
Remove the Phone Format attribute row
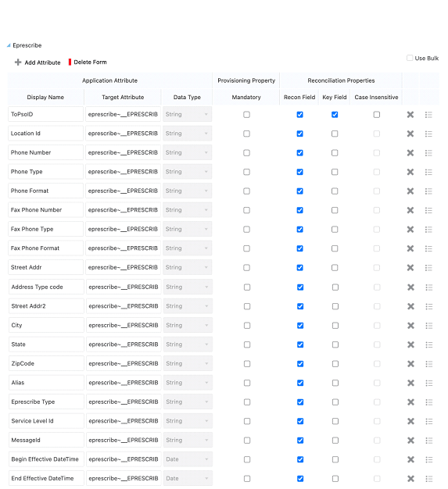[x=410, y=191]
